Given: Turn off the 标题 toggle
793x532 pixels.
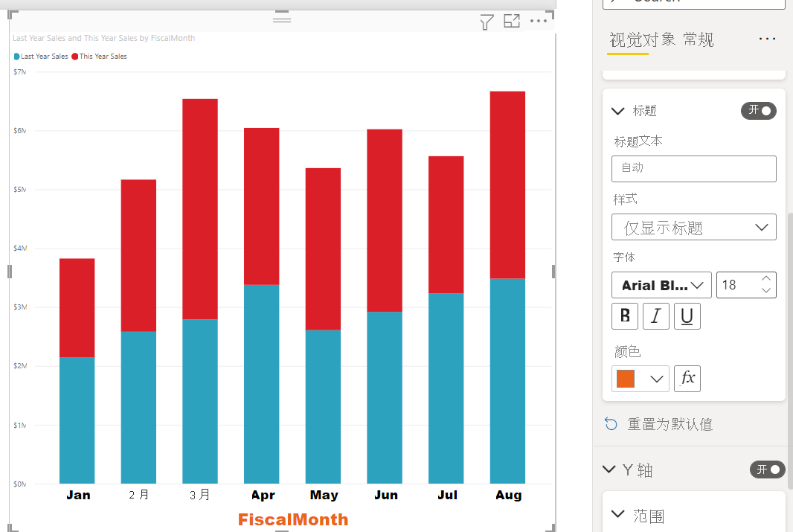Looking at the screenshot, I should point(758,111).
